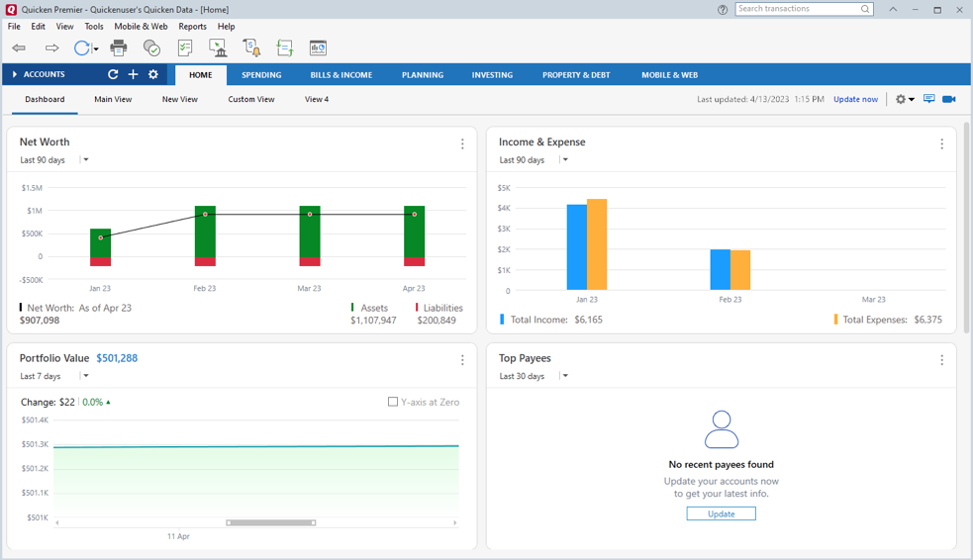
Task: Click the bank download toolbar icon
Action: coord(218,47)
